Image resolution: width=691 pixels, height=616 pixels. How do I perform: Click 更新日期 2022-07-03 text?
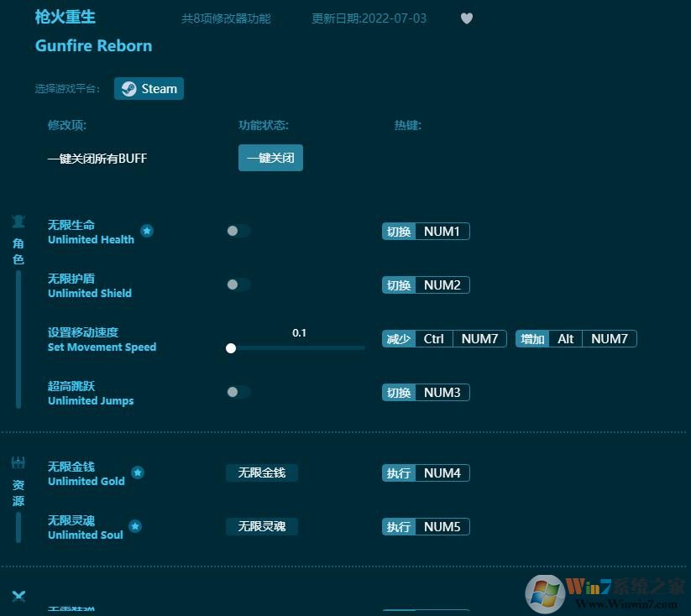pyautogui.click(x=369, y=18)
